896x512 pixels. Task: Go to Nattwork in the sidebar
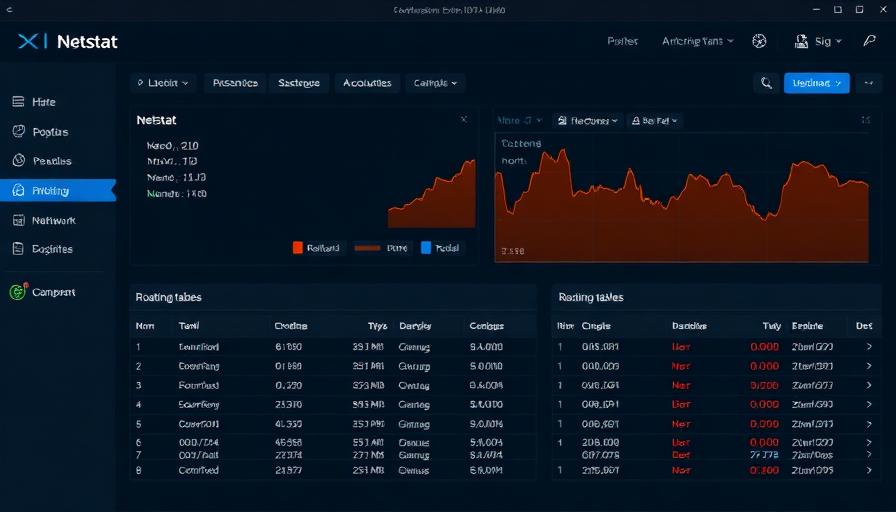pyautogui.click(x=54, y=220)
